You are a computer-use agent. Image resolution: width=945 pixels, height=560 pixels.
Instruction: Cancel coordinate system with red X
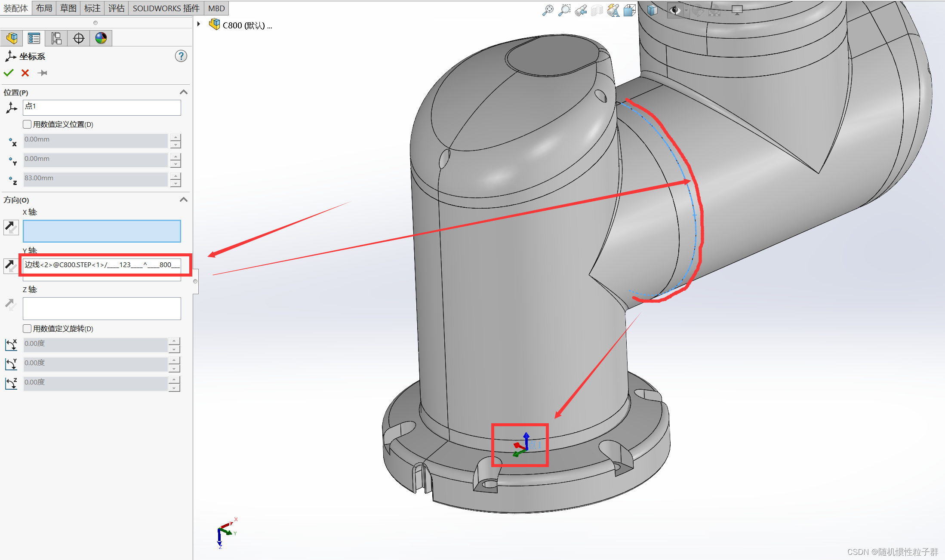pos(25,73)
